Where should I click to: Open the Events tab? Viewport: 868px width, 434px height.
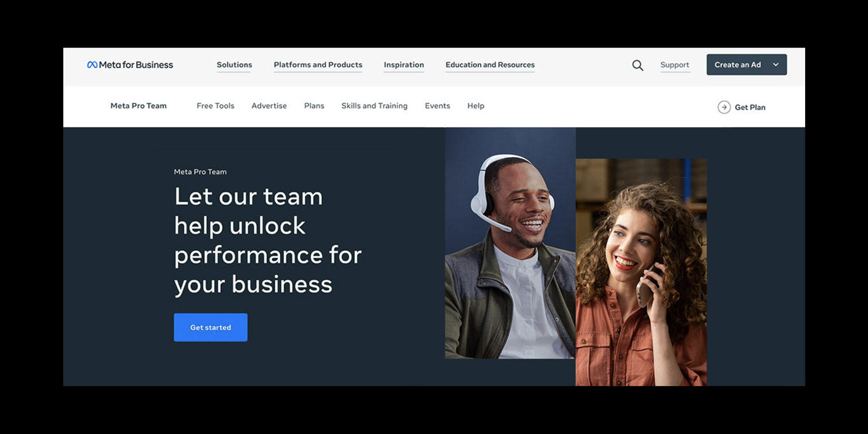click(x=437, y=106)
